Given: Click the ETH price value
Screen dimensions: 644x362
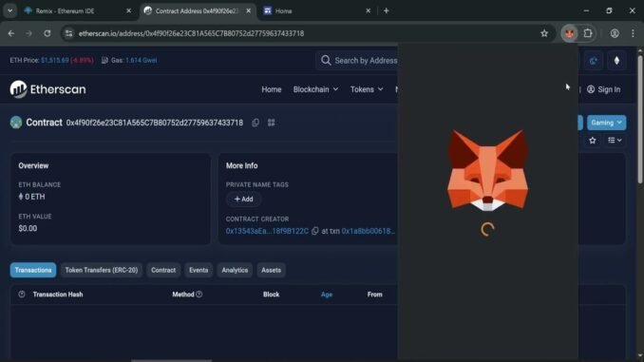Looking at the screenshot, I should pos(55,61).
